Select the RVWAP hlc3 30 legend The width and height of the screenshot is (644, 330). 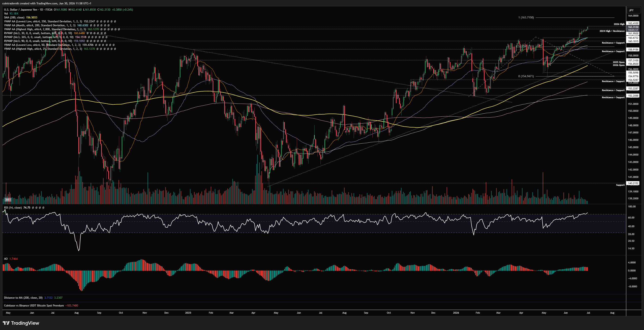point(55,33)
